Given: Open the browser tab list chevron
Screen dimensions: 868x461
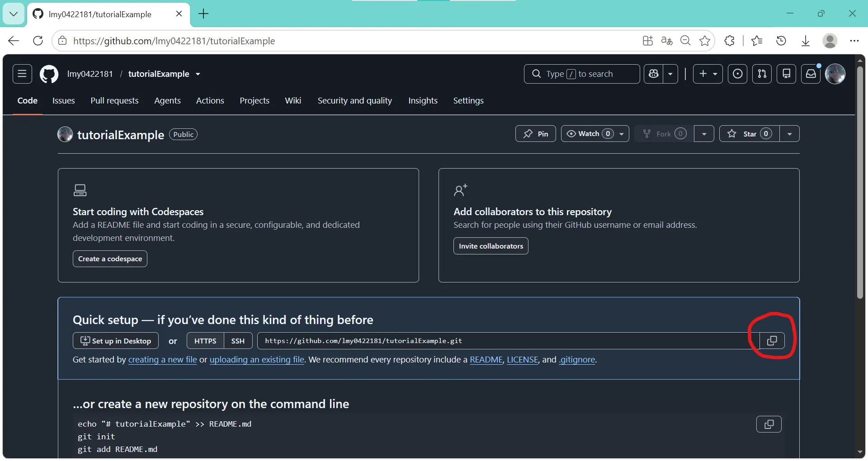Looking at the screenshot, I should [x=14, y=14].
